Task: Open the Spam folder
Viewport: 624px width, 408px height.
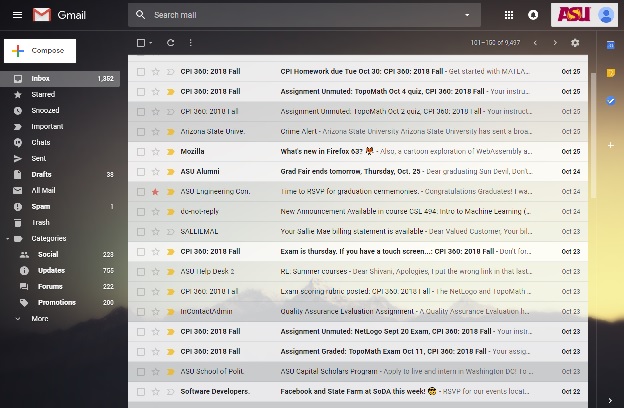Action: point(60,206)
